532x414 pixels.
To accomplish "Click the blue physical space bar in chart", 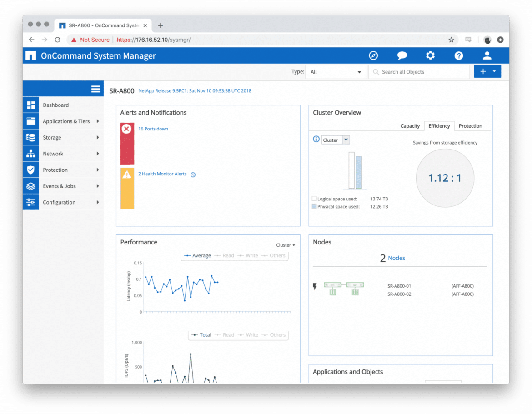I will click(359, 172).
